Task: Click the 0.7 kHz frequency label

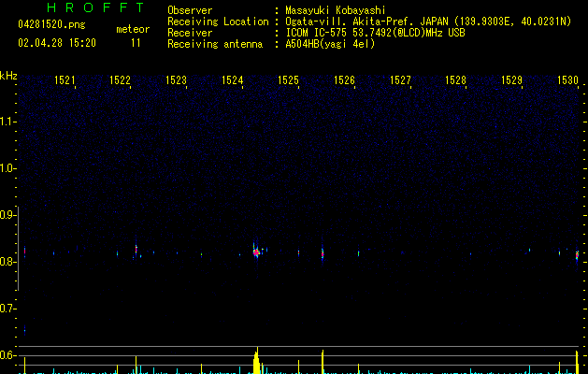Action: click(7, 309)
